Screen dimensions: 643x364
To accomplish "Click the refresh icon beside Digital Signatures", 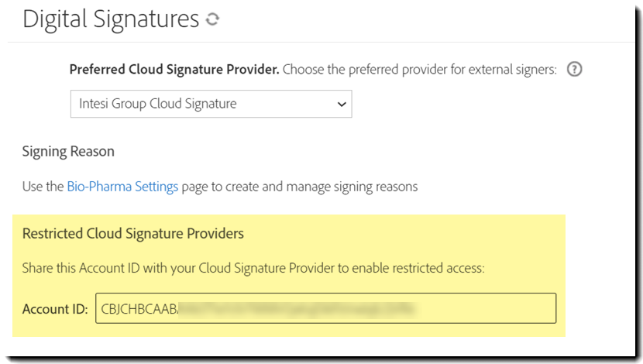I will 212,19.
